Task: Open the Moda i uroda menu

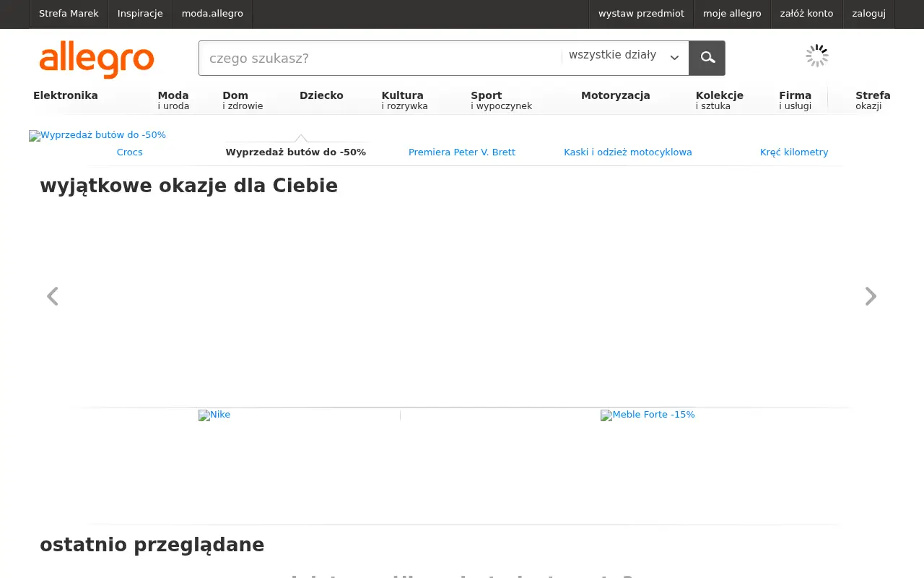Action: [173, 100]
